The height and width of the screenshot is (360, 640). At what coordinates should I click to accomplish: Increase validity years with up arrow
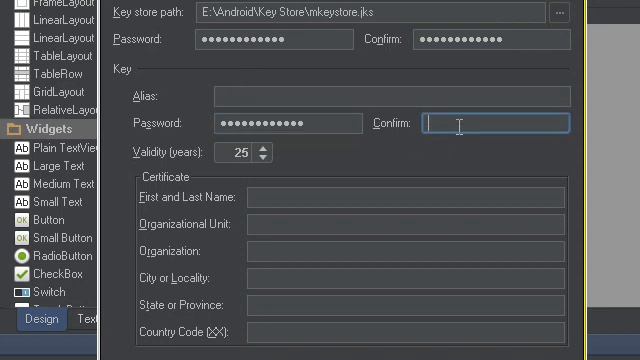click(263, 149)
